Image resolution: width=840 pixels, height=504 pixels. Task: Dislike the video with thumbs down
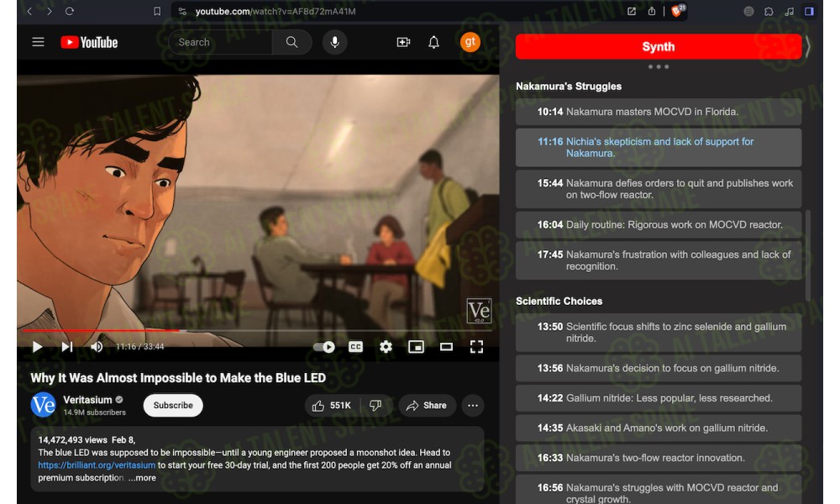(375, 406)
